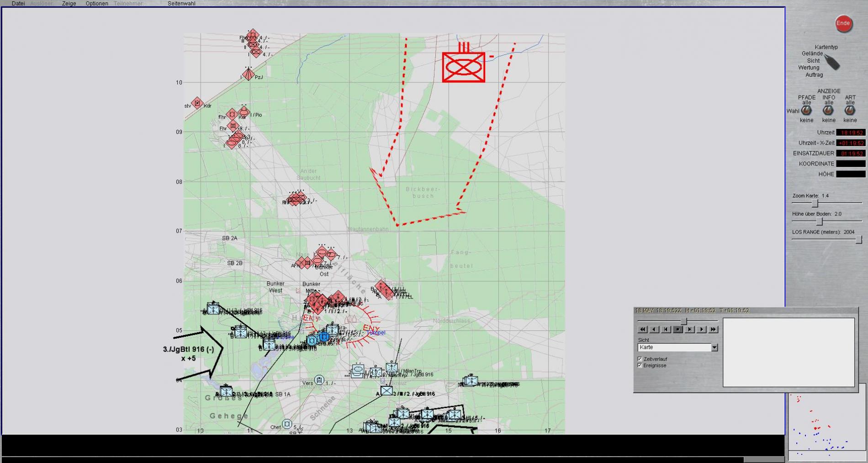Viewport: 868px width, 463px height.
Task: Click the Zoom Karte slider handle
Action: click(814, 203)
